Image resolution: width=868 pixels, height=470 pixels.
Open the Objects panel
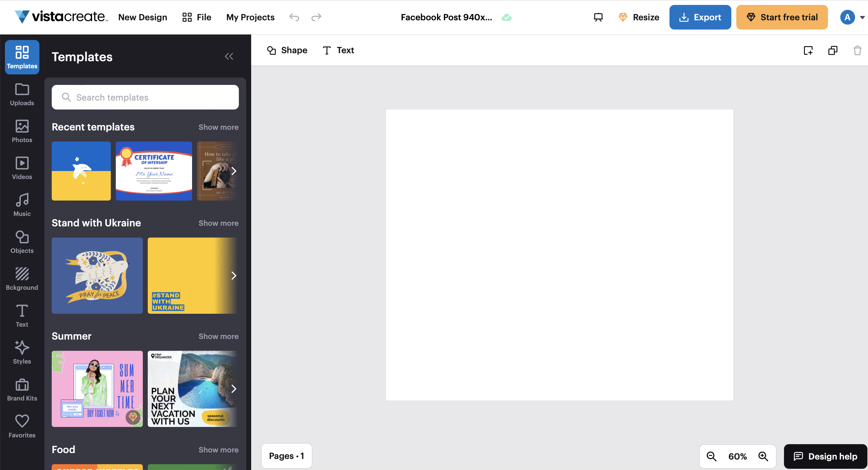[22, 242]
